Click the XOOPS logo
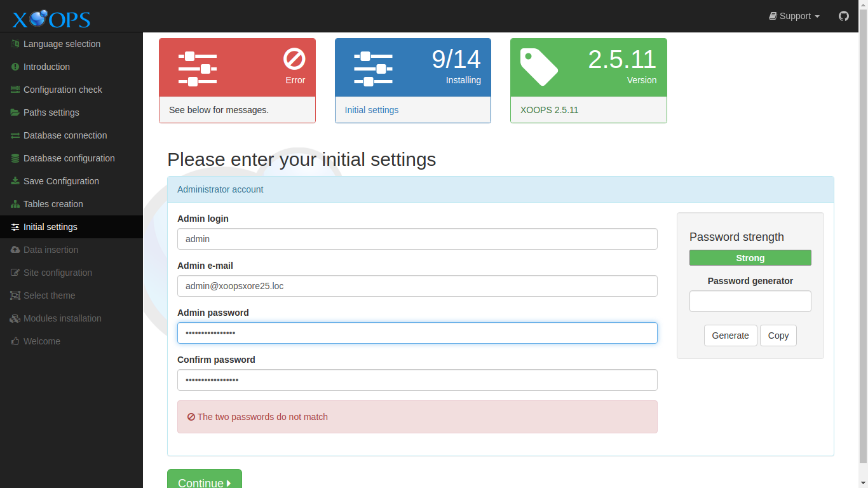The image size is (868, 488). (50, 18)
